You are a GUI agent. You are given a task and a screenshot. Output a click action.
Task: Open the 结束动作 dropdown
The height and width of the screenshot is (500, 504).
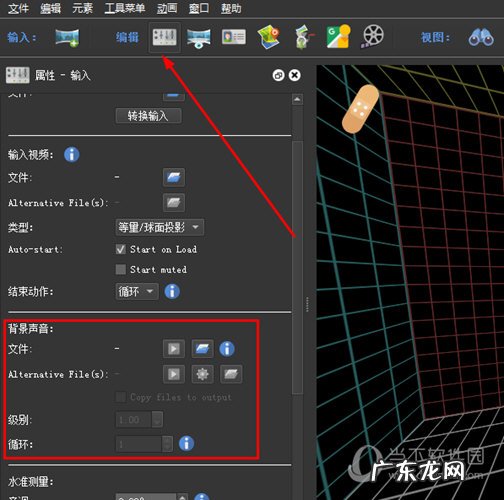point(137,292)
